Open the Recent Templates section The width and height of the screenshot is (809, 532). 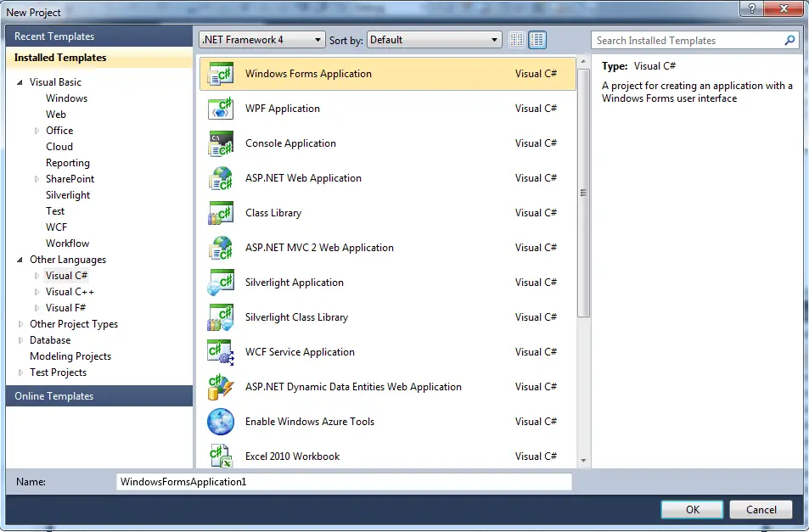point(99,36)
